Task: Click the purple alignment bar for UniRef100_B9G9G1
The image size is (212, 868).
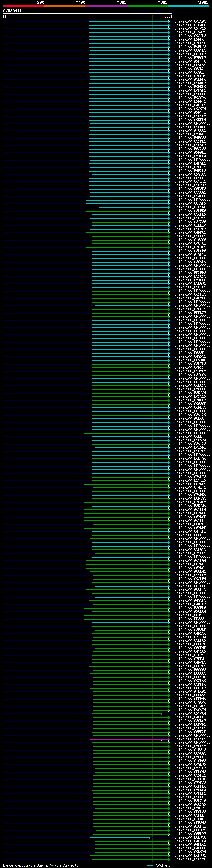Action: point(130,740)
